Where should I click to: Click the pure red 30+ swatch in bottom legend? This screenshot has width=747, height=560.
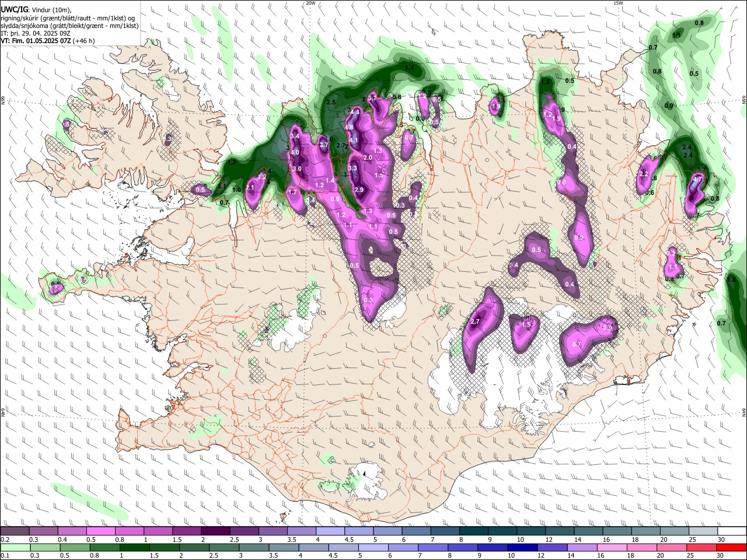[x=731, y=547]
